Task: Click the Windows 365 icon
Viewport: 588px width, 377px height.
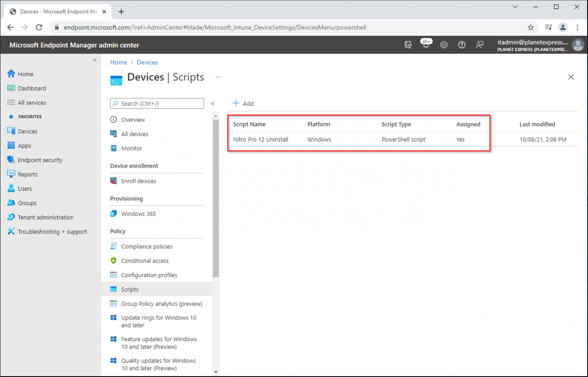Action: (x=113, y=214)
